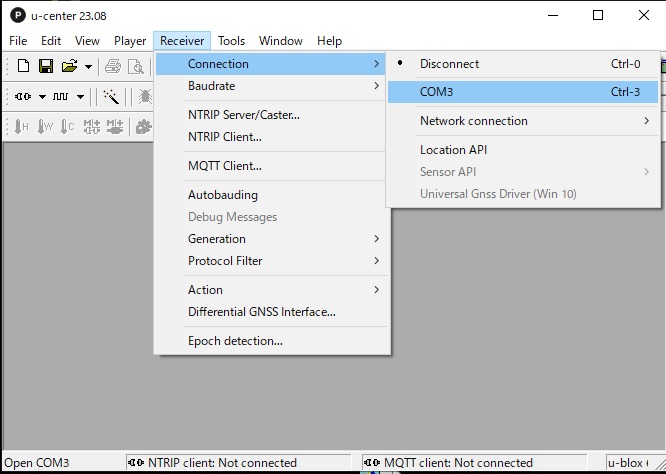Image resolution: width=666 pixels, height=474 pixels.
Task: Minimize the u-center window
Action: [x=553, y=16]
